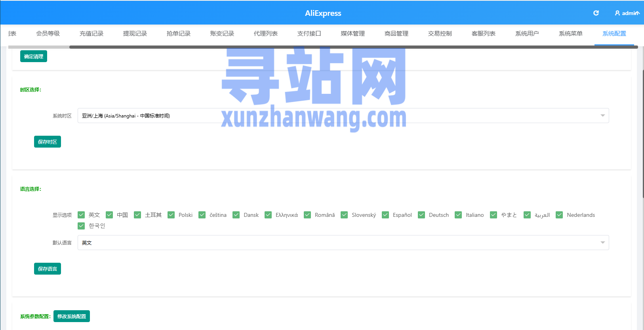The height and width of the screenshot is (330, 644).
Task: Select the 系统配置 tab
Action: pos(614,34)
